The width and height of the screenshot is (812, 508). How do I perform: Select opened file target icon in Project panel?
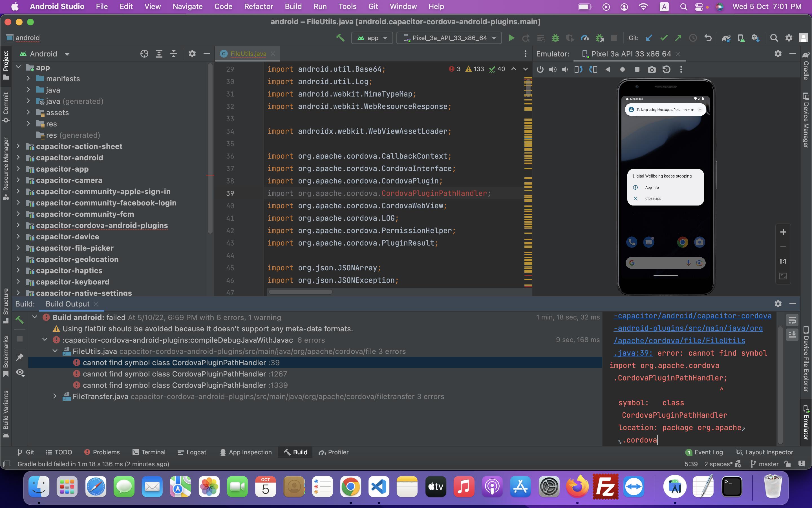(144, 54)
